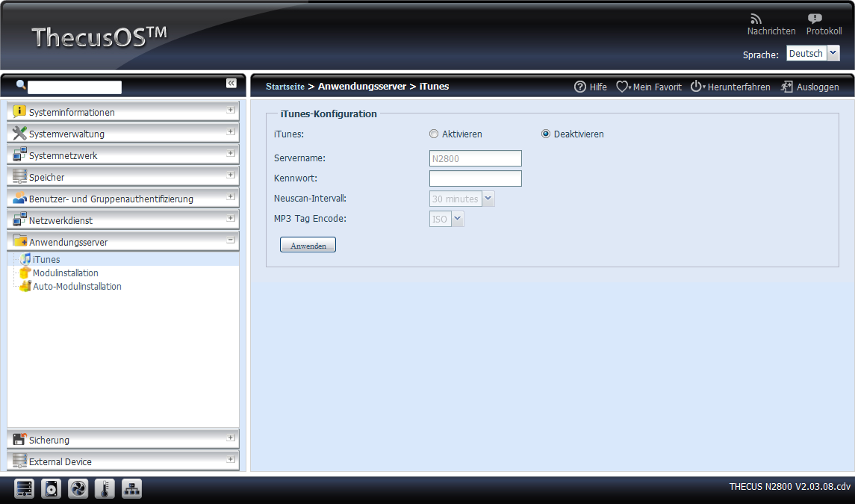Expand the External Device section
855x504 pixels.
click(x=231, y=459)
